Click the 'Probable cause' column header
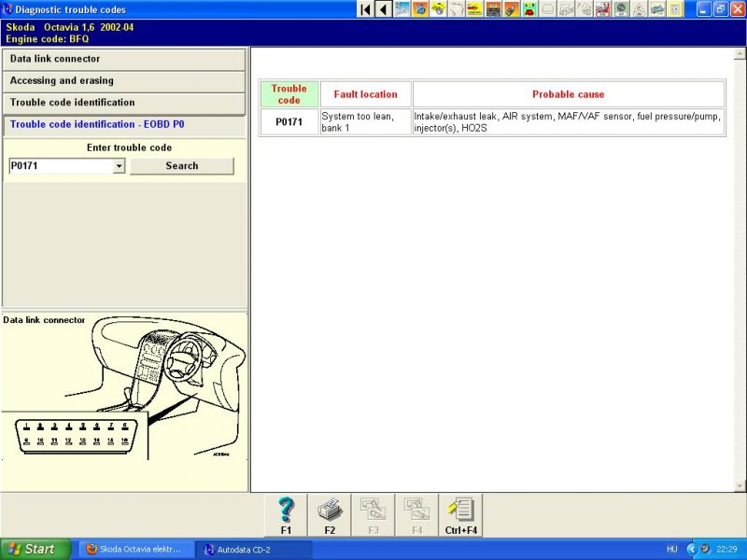This screenshot has width=747, height=560. coord(569,94)
